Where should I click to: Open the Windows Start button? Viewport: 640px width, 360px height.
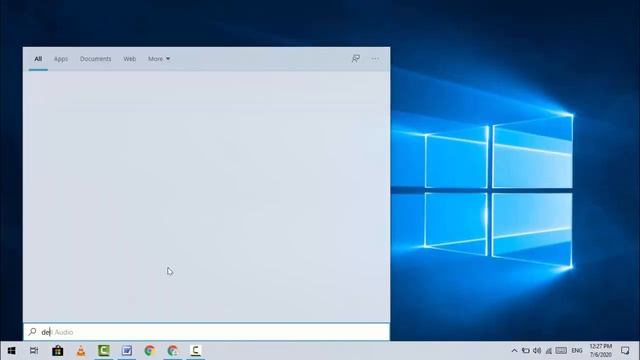tap(11, 351)
